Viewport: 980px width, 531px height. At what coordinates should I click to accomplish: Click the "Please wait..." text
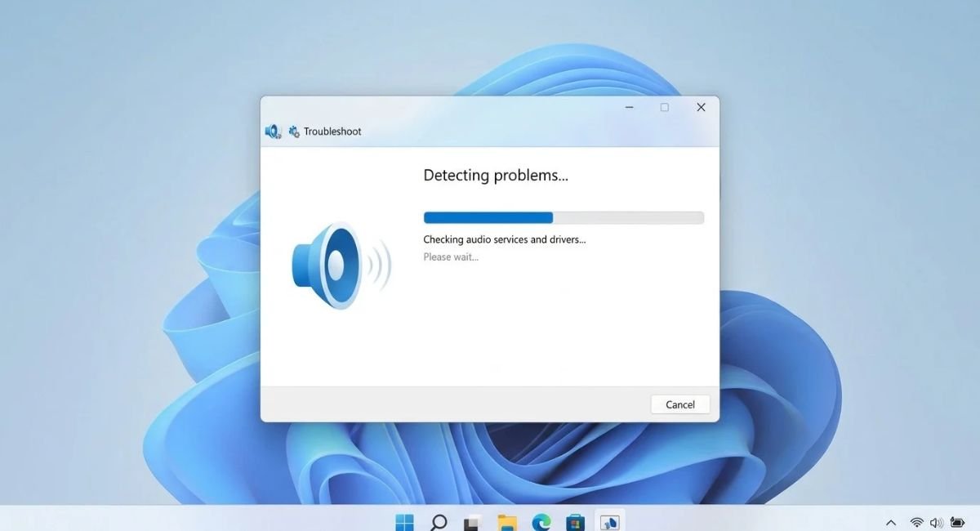tap(451, 257)
